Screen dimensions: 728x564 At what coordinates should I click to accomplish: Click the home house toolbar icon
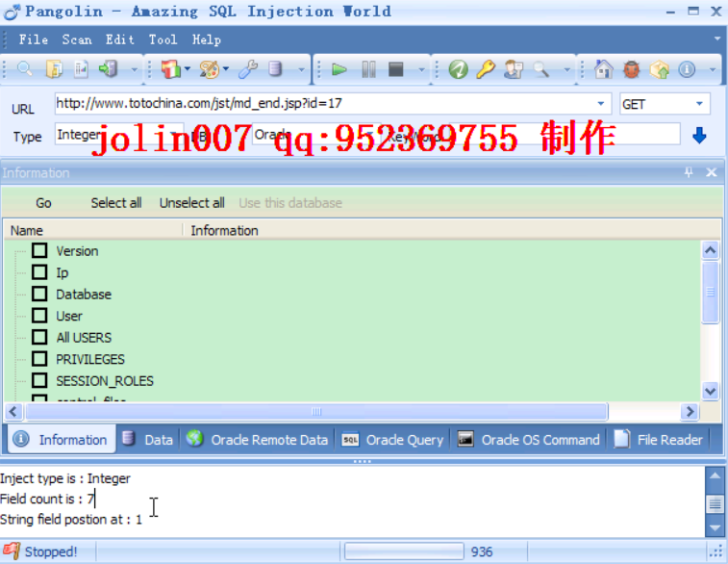(604, 69)
